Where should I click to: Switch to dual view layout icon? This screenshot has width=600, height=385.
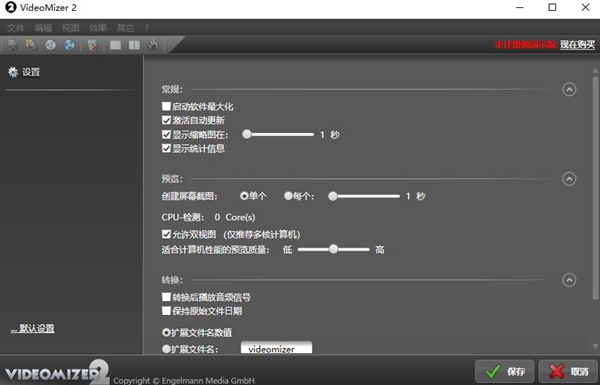(134, 45)
